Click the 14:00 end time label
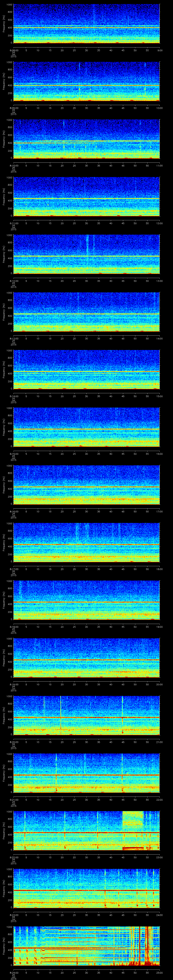This screenshot has width=173, height=980. [160, 339]
